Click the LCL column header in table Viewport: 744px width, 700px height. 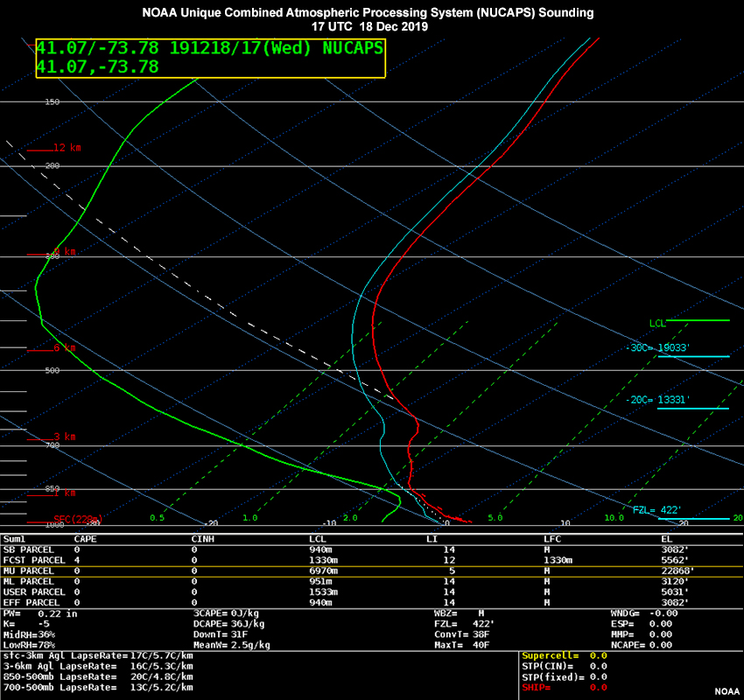click(x=318, y=539)
